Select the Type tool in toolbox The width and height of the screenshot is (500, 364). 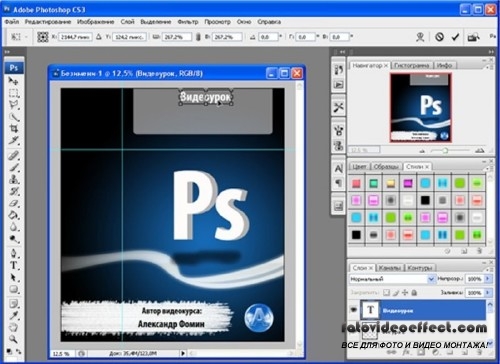(13, 265)
